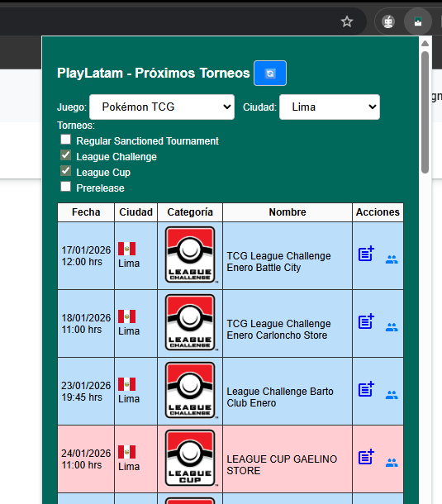Select LEAGUE CUP GAELINO STORE name

[282, 465]
